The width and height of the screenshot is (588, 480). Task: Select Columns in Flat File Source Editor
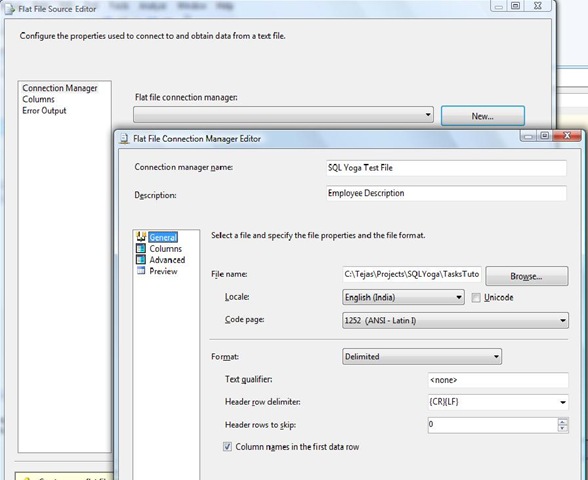tap(38, 99)
